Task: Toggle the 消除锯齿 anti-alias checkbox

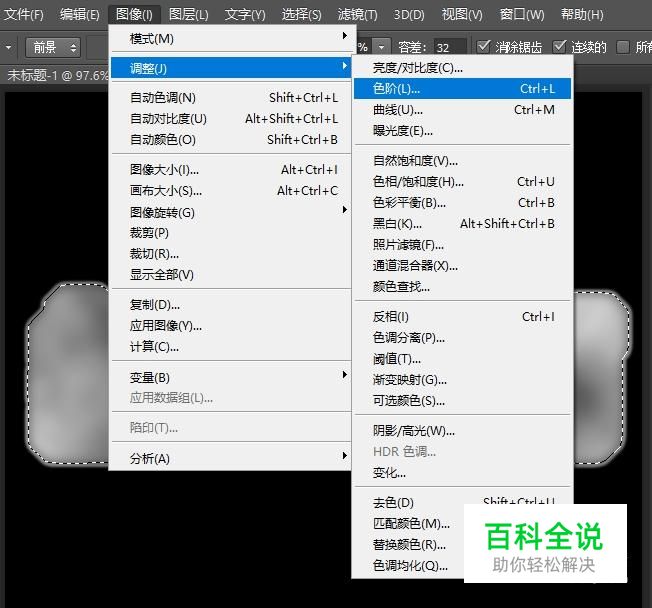Action: (483, 47)
